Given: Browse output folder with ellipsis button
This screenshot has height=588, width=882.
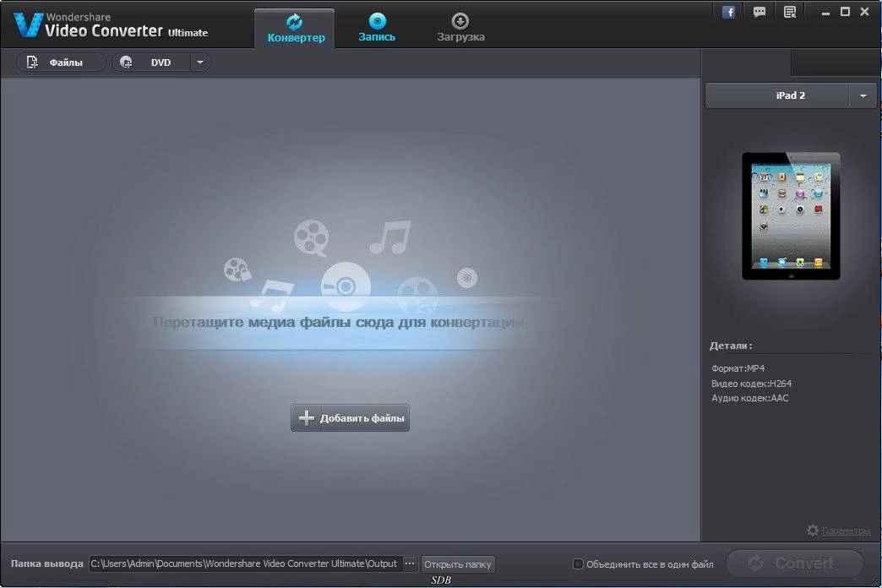Looking at the screenshot, I should pyautogui.click(x=410, y=563).
